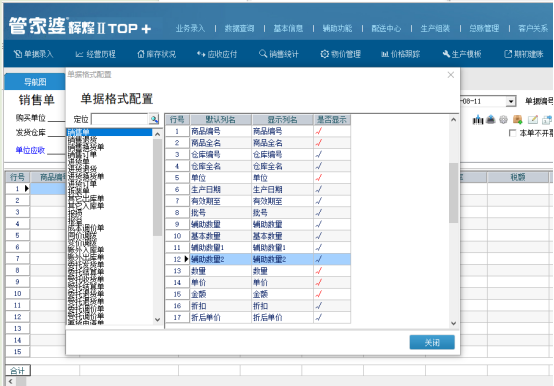
Task: Click the vertical scrollbar thumb of the column table
Action: pyautogui.click(x=454, y=193)
